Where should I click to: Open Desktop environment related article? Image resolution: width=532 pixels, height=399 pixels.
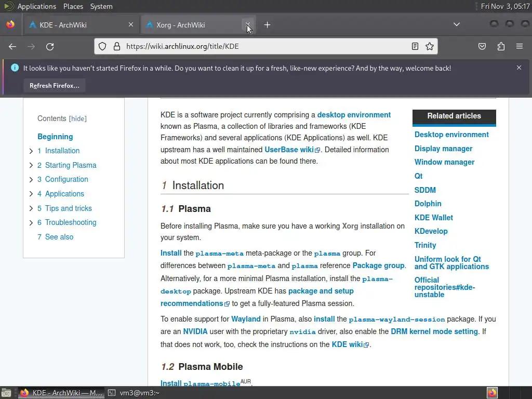pyautogui.click(x=451, y=135)
